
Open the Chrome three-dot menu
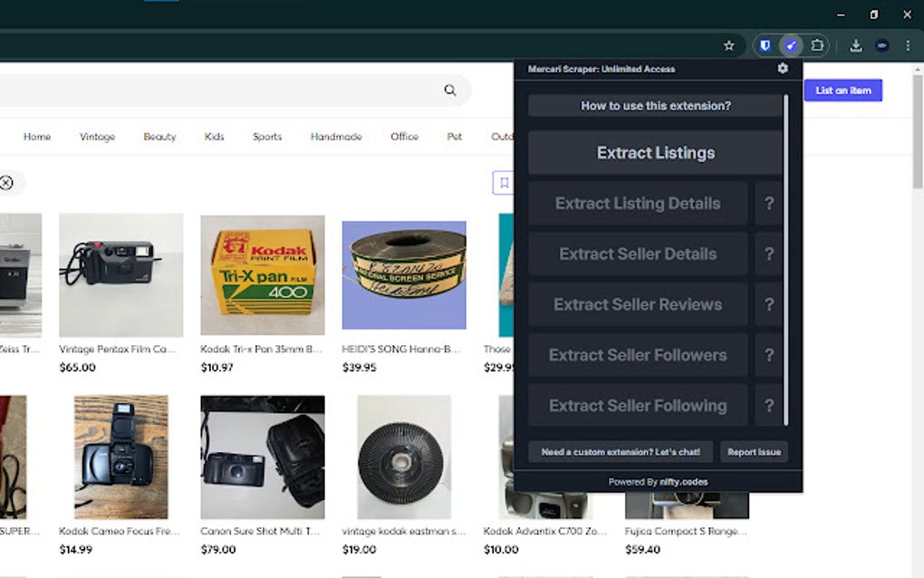tap(907, 44)
